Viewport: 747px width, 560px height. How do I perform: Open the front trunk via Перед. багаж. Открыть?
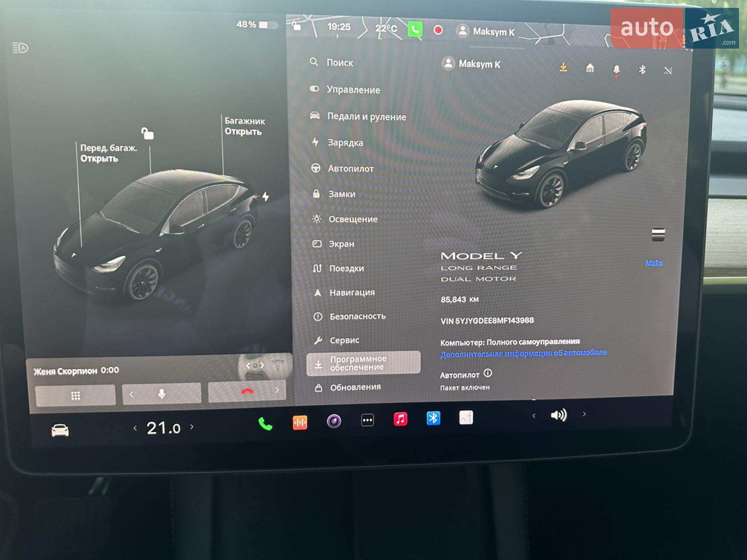tap(109, 153)
